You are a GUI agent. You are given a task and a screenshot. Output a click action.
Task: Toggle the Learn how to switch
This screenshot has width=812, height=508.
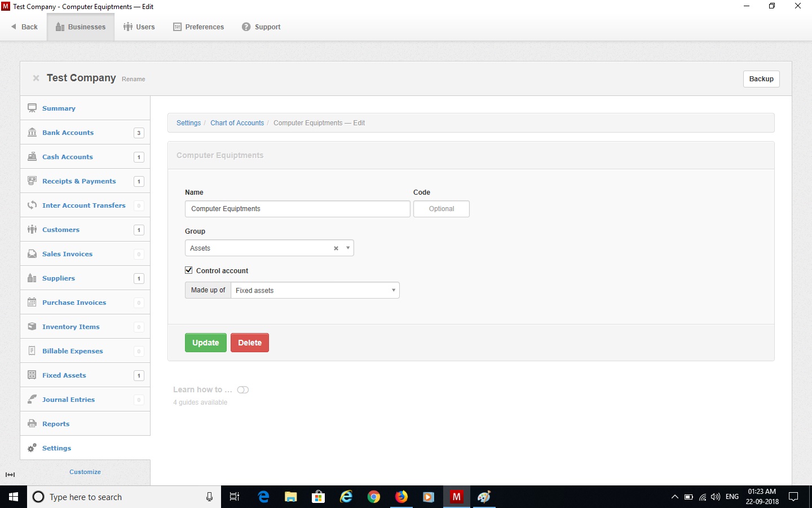click(x=243, y=390)
